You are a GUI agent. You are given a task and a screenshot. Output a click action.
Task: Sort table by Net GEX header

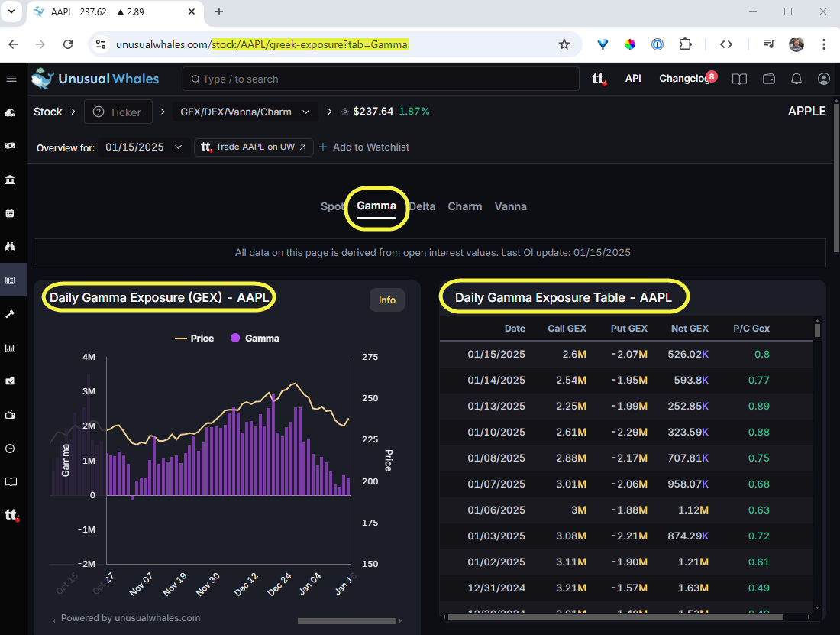[690, 329]
